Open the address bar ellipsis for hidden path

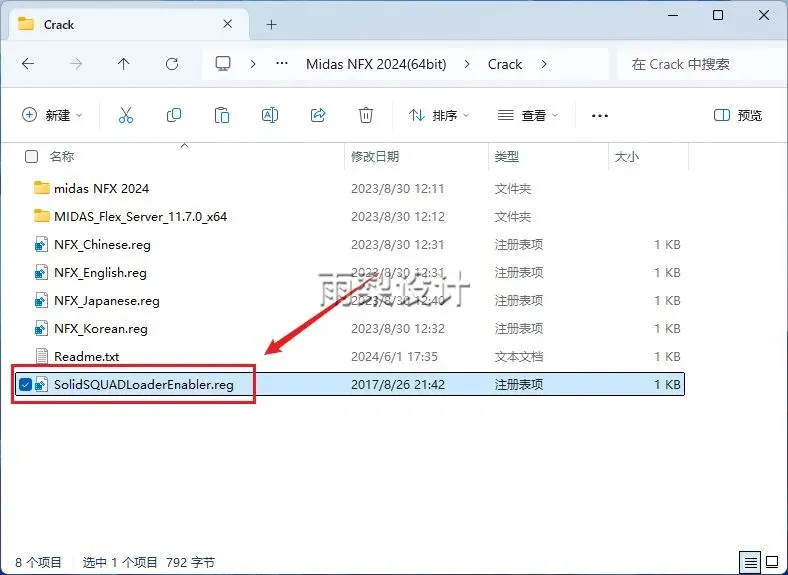(282, 64)
